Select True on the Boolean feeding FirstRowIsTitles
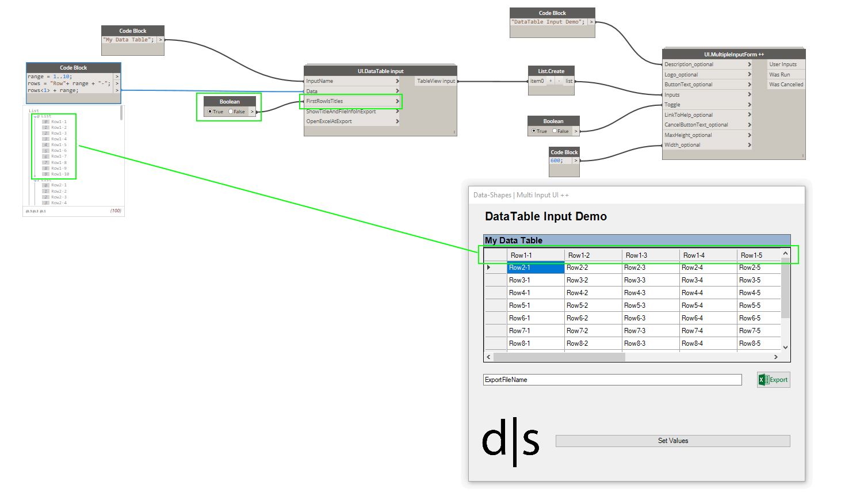The image size is (841, 504). 210,112
